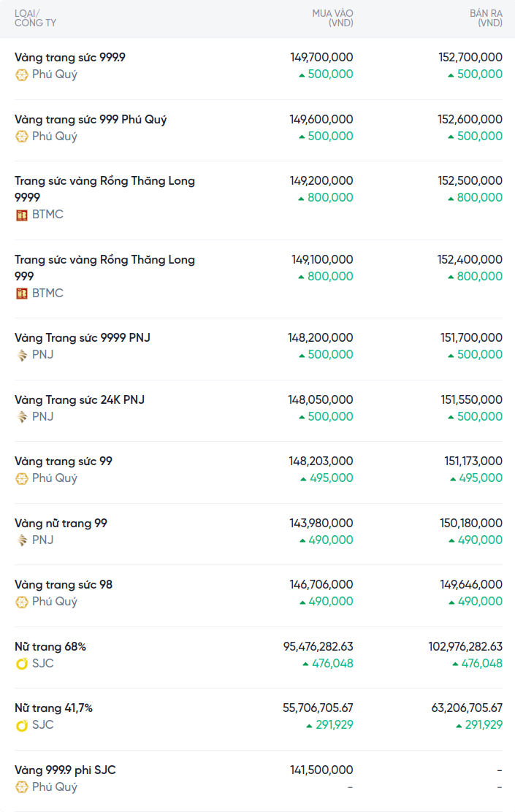
Task: Click BTMC logo under Rồng Thăng Long 9999
Action: click(x=22, y=215)
